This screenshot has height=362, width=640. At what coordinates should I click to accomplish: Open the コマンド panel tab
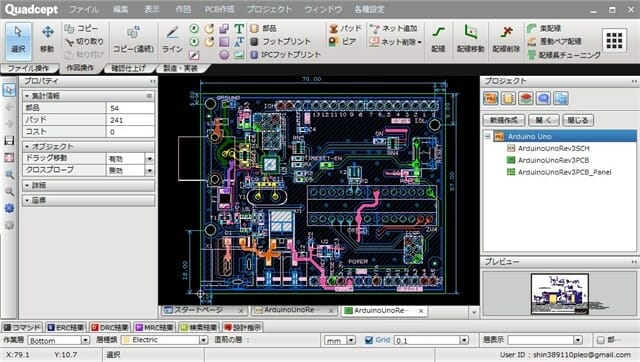(x=22, y=327)
